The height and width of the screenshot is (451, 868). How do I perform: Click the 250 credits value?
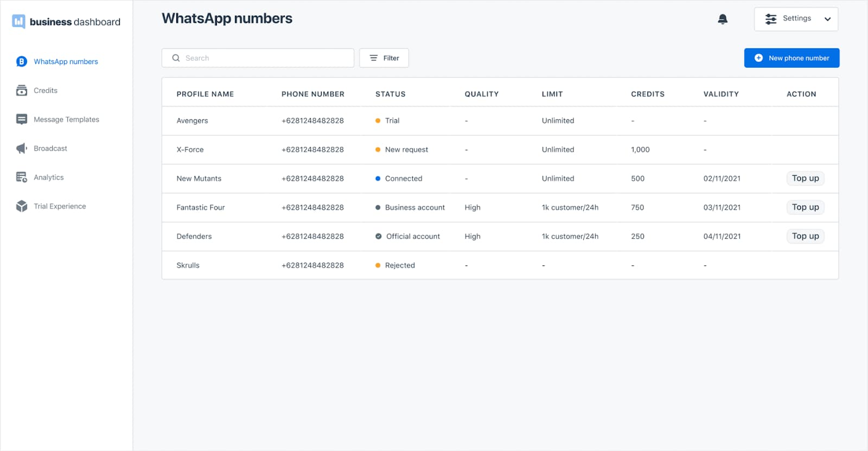tap(637, 236)
